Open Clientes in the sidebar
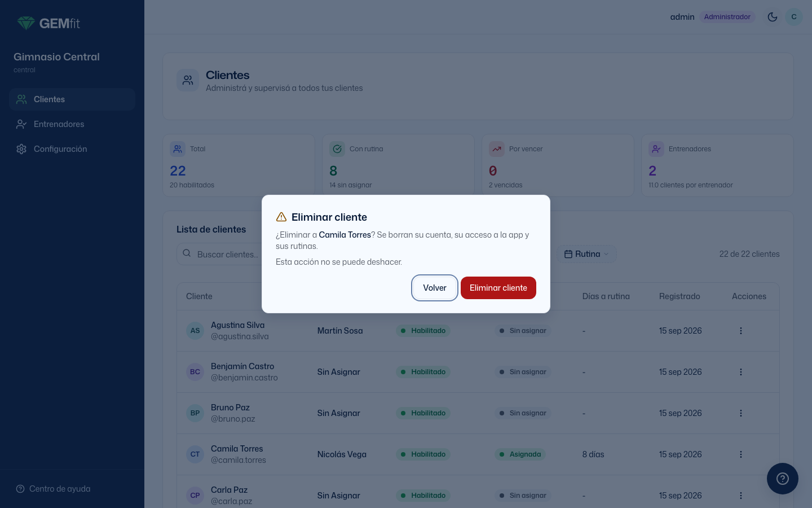This screenshot has width=812, height=508. pyautogui.click(x=72, y=99)
